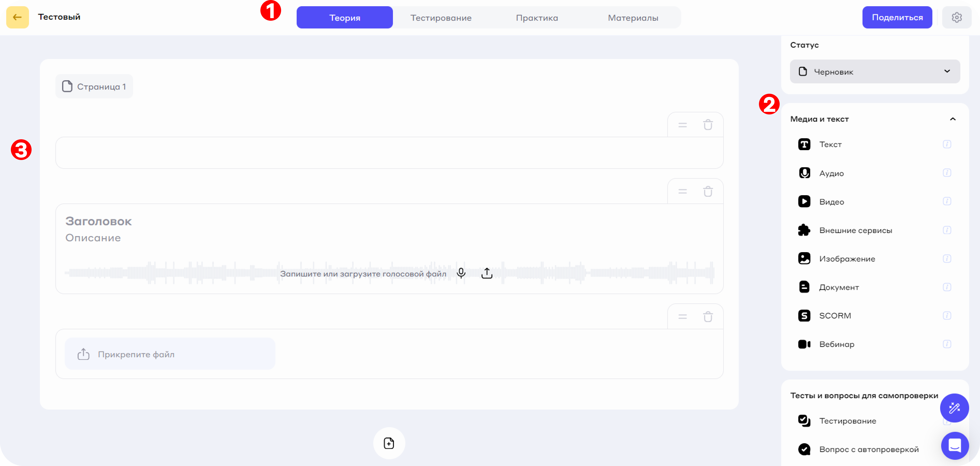Click microphone icon to record voice
Viewport: 980px width, 466px height.
[x=461, y=273]
